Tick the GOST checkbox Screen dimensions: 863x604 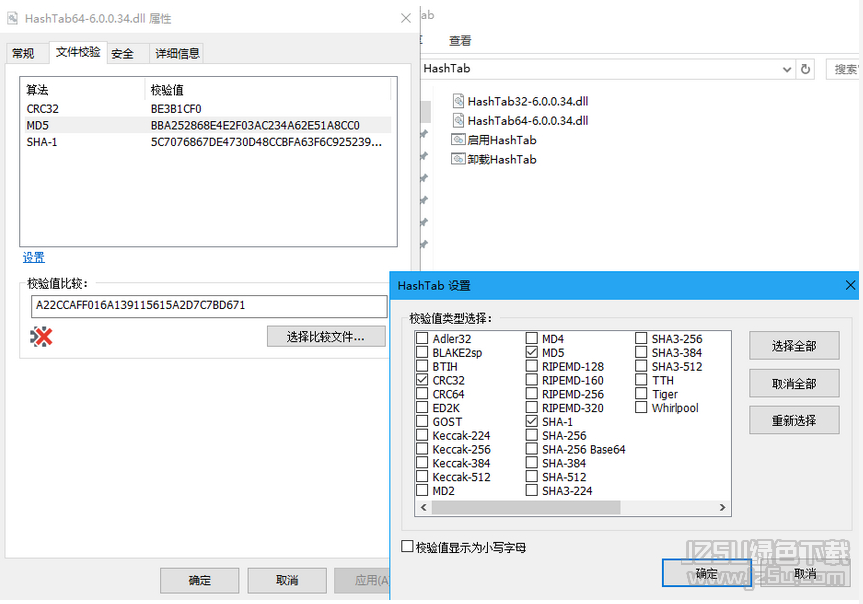422,421
